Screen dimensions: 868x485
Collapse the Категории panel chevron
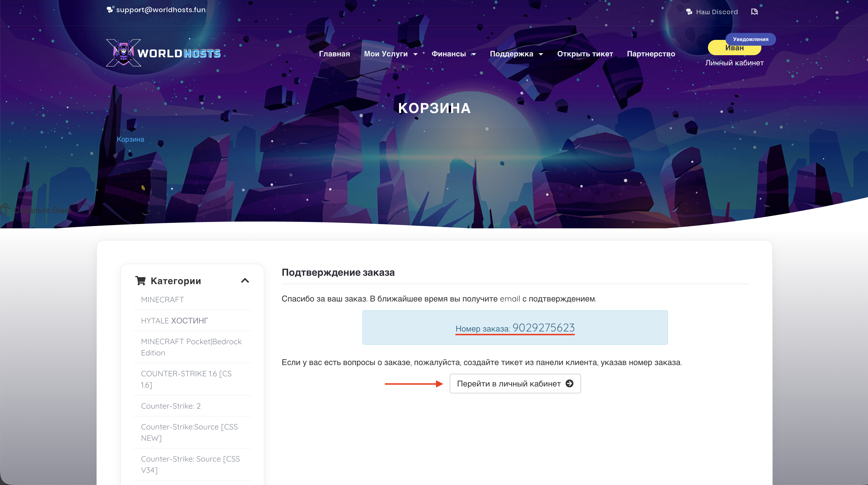point(245,280)
